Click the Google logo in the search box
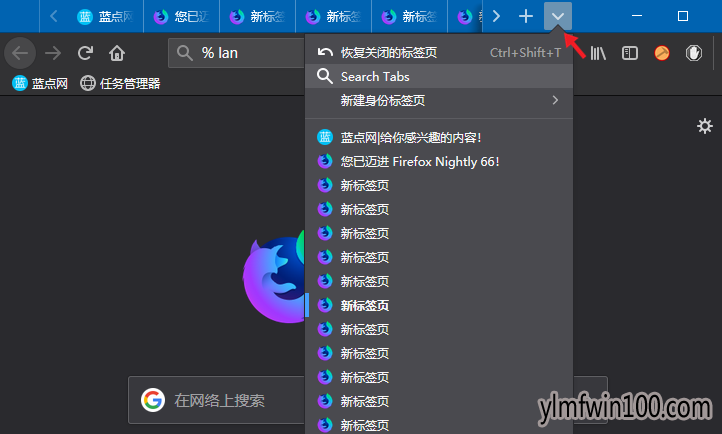This screenshot has width=722, height=434. click(x=153, y=400)
